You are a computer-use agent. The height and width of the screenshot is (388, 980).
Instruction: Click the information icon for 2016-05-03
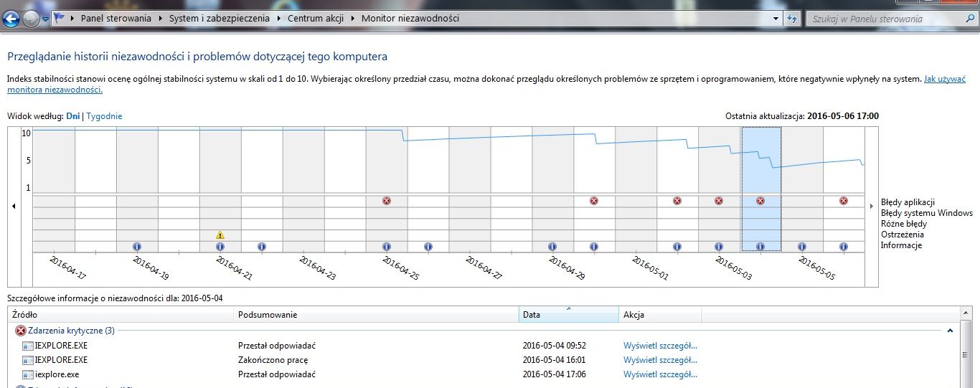pyautogui.click(x=719, y=246)
